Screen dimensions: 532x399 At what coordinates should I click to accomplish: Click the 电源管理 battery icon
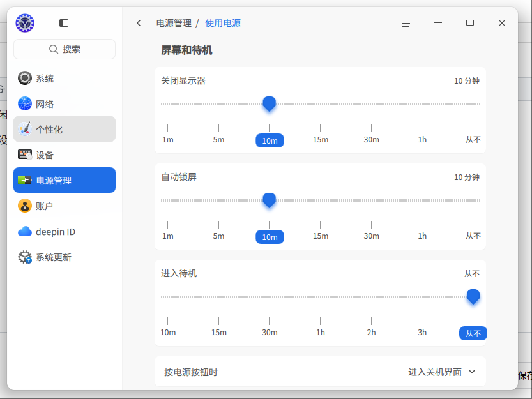pyautogui.click(x=25, y=180)
